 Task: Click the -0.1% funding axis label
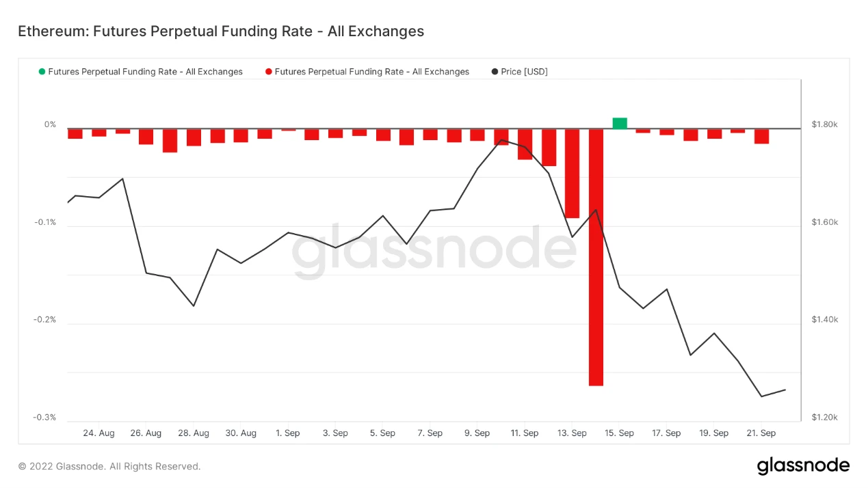click(44, 222)
